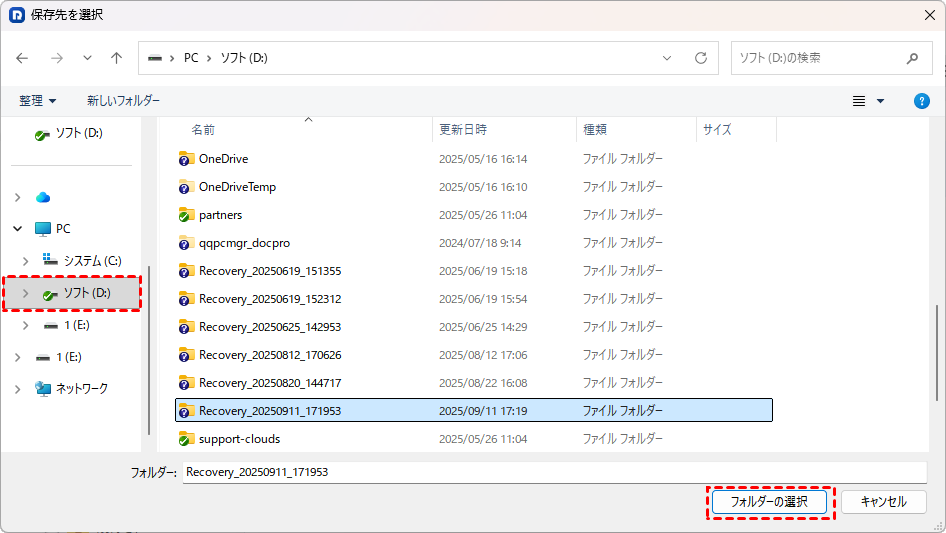This screenshot has height=533, width=946.
Task: Click the フォルダー name input field
Action: (x=554, y=472)
